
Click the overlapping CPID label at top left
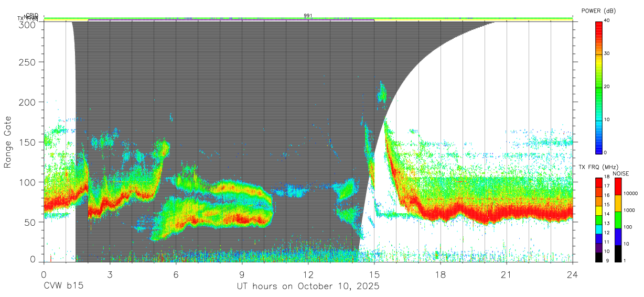point(31,16)
